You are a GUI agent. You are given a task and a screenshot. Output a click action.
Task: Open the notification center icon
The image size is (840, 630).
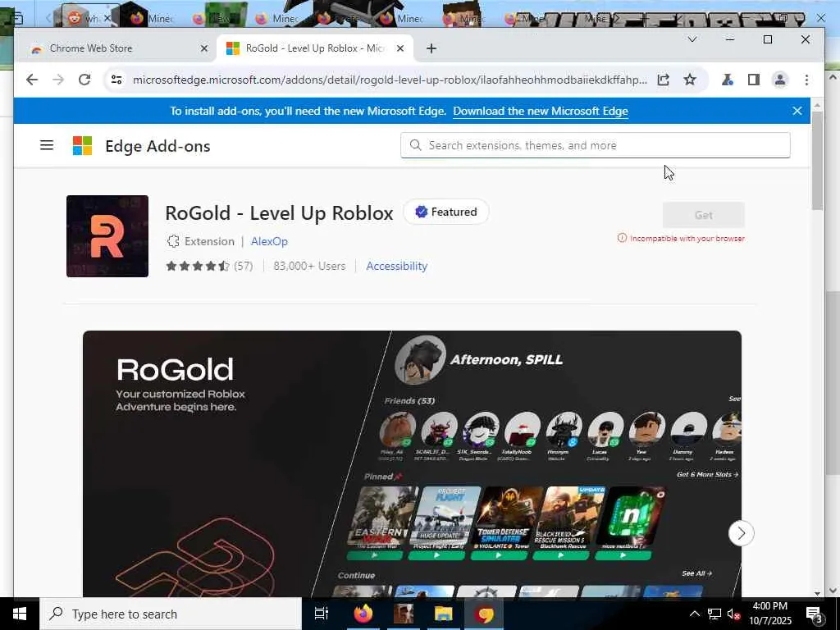[814, 615]
